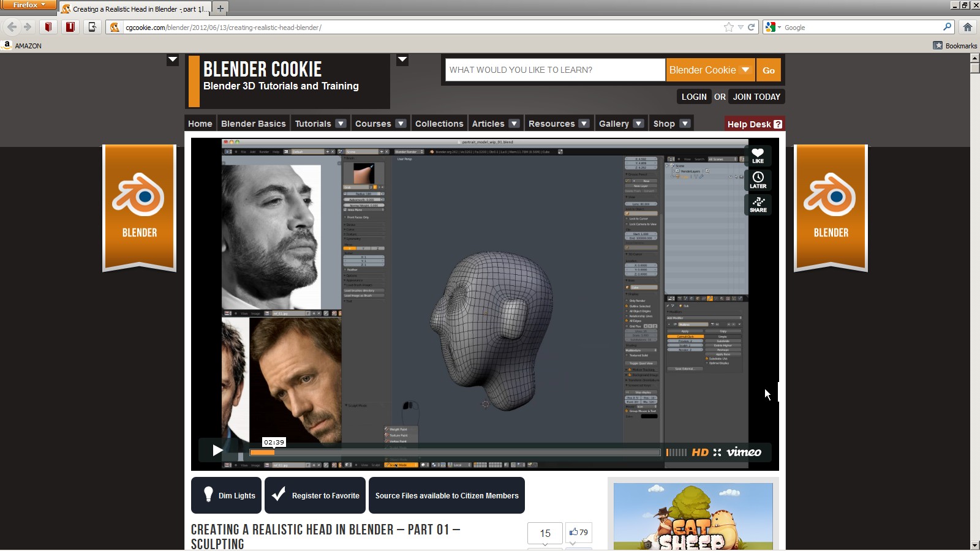Click the video volume bars control
Screen dimensions: 980x551
(x=676, y=452)
